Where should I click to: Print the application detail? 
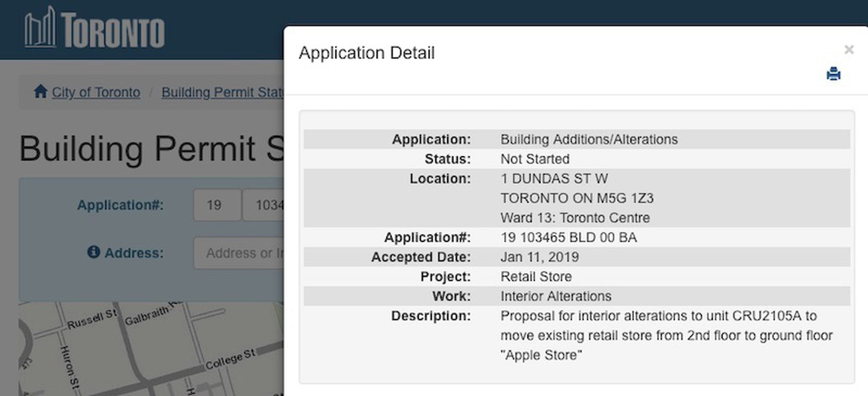point(833,74)
